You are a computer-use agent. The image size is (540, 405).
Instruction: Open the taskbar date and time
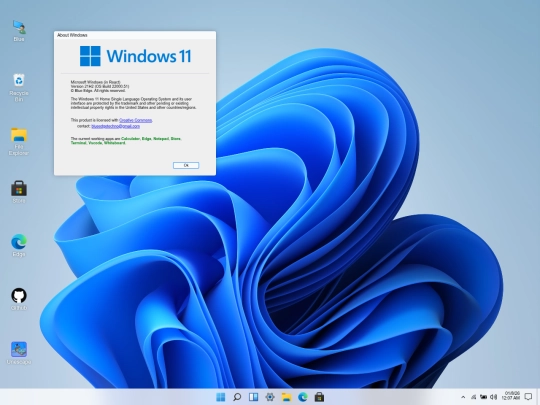(x=511, y=396)
